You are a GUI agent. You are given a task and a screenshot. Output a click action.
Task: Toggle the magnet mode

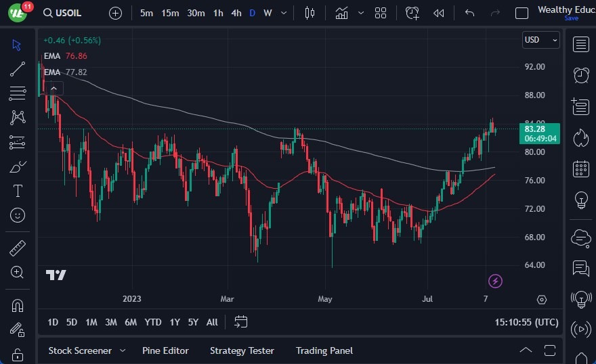[x=18, y=305]
